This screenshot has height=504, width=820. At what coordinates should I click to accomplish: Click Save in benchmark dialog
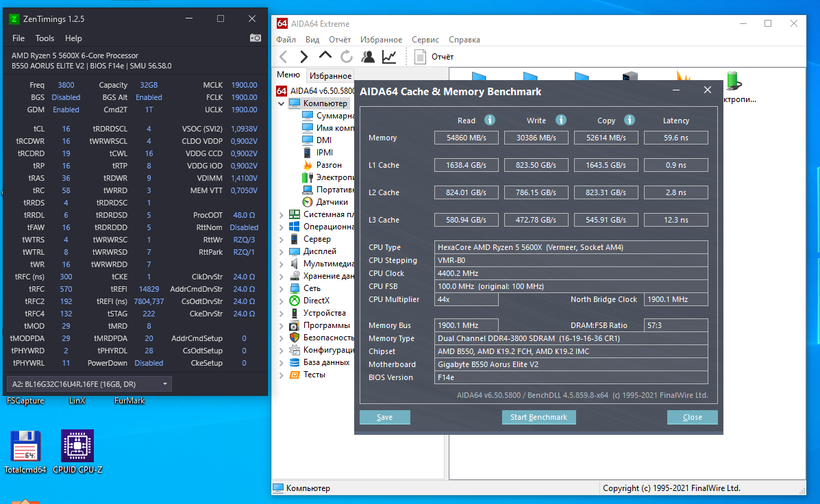[384, 417]
